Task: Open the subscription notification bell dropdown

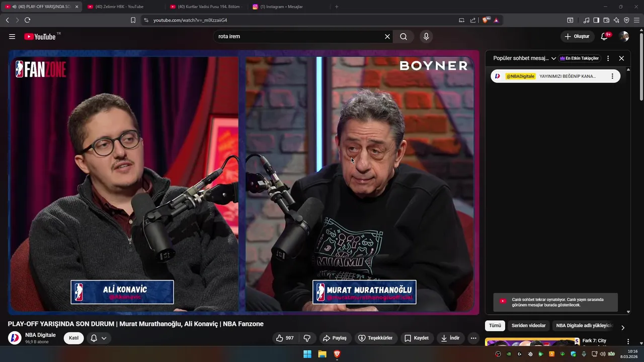Action: 99,338
